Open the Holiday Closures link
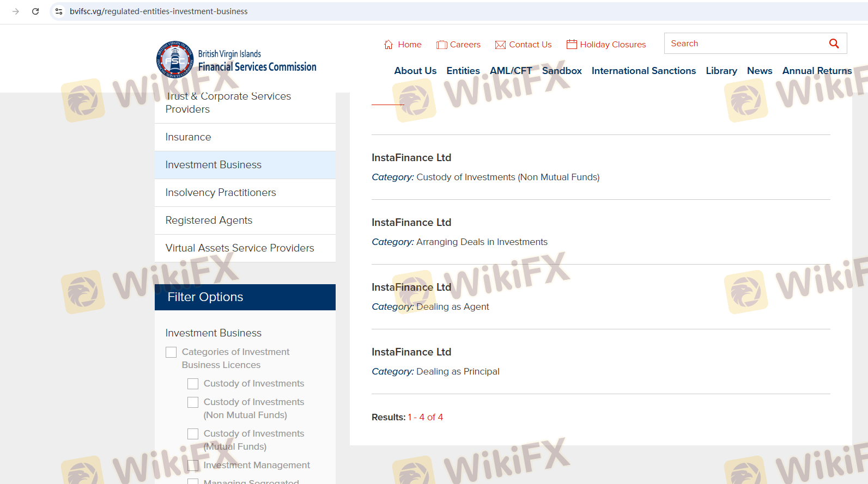 click(x=613, y=45)
